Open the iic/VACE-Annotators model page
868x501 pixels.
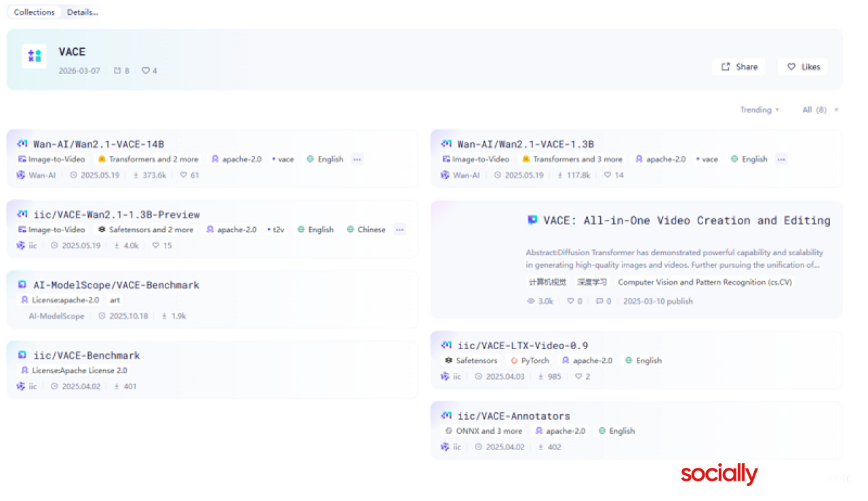513,416
